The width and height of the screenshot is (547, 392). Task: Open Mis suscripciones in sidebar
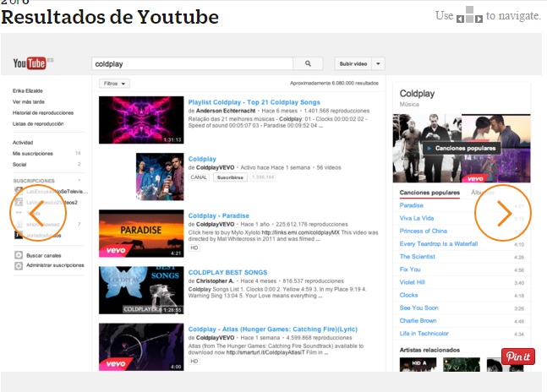pyautogui.click(x=33, y=154)
